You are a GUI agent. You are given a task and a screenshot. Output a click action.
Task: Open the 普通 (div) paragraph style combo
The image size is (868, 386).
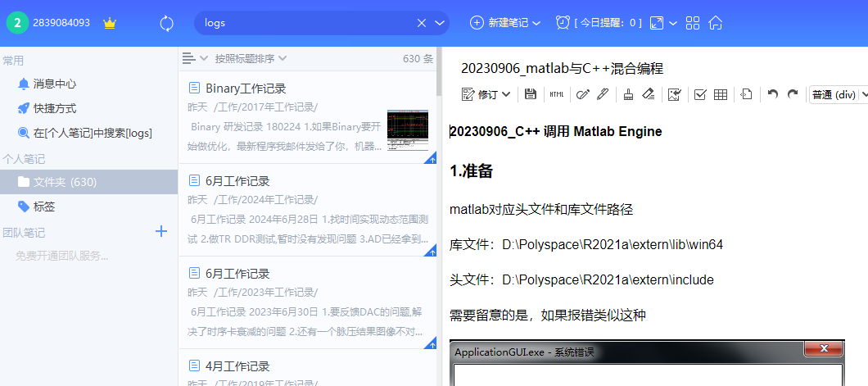(x=838, y=95)
